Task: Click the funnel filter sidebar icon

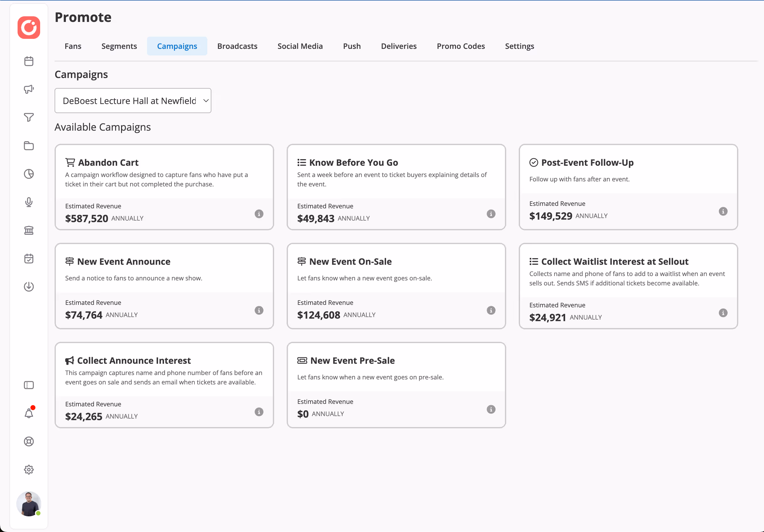Action: tap(29, 117)
